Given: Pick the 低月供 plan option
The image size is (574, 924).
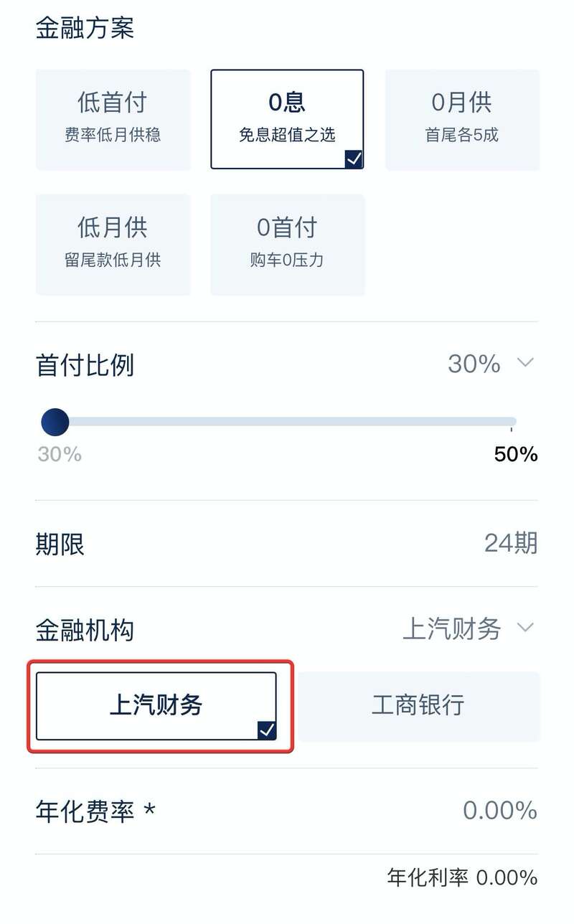Looking at the screenshot, I should pyautogui.click(x=113, y=244).
